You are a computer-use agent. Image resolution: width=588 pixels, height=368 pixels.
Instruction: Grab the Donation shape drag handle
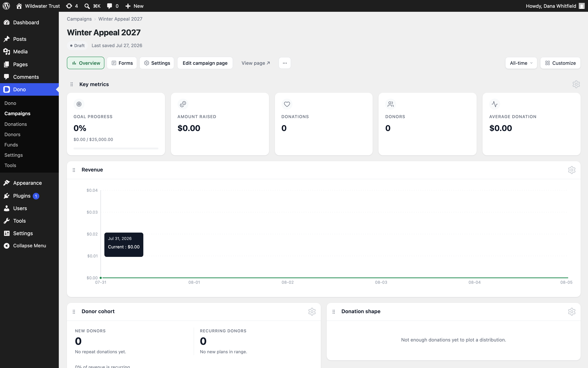click(334, 312)
